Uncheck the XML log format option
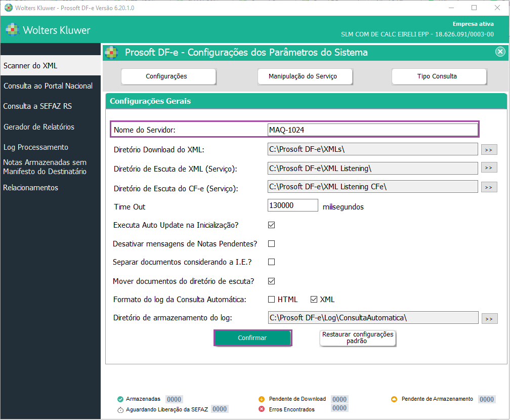510x420 pixels. 314,299
